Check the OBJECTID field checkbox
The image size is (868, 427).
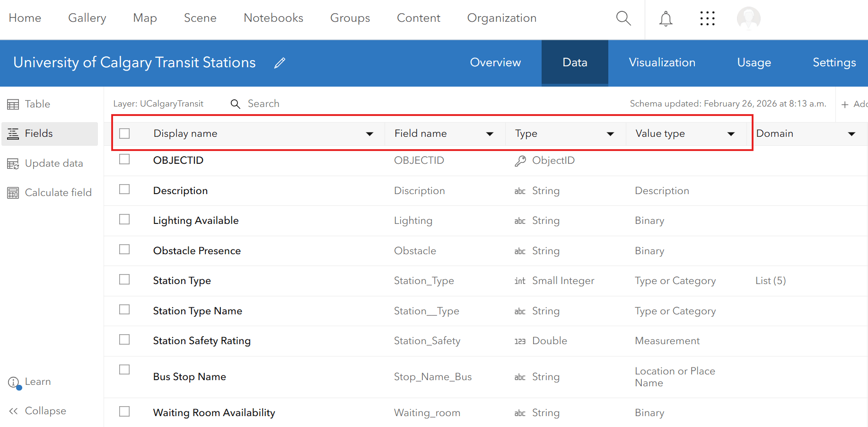point(124,159)
